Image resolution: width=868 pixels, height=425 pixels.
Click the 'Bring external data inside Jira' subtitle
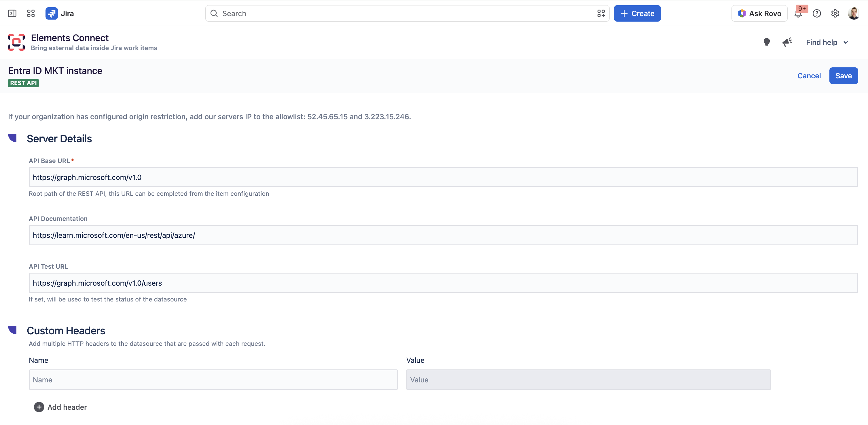pyautogui.click(x=94, y=48)
